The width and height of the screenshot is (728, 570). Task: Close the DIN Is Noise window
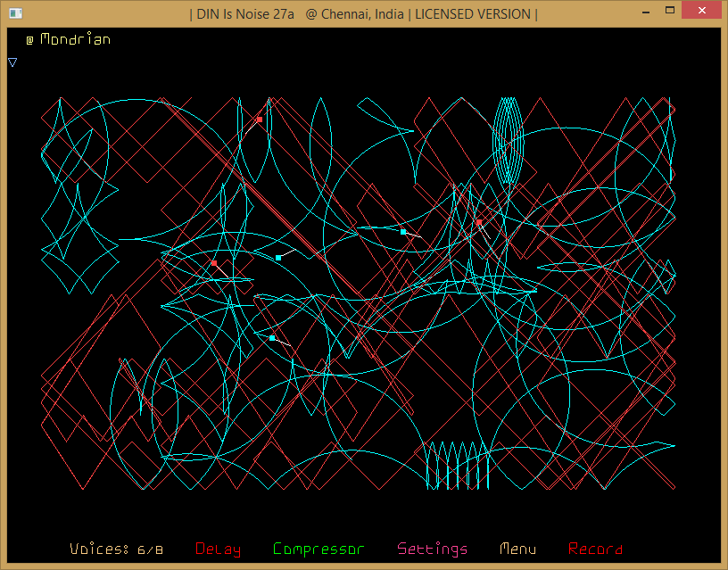click(700, 12)
